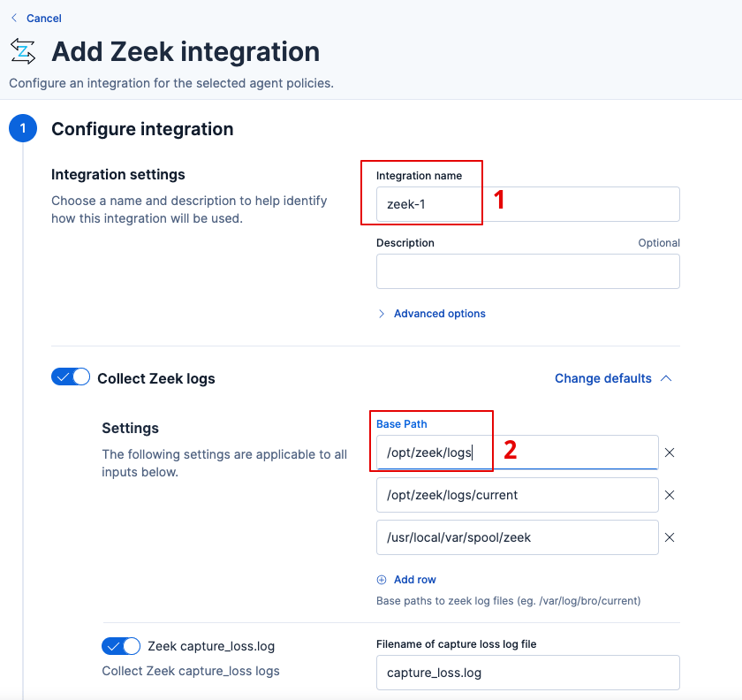Screen dimensions: 742x700
Task: Click the plus icon beside Add row
Action: pos(382,579)
